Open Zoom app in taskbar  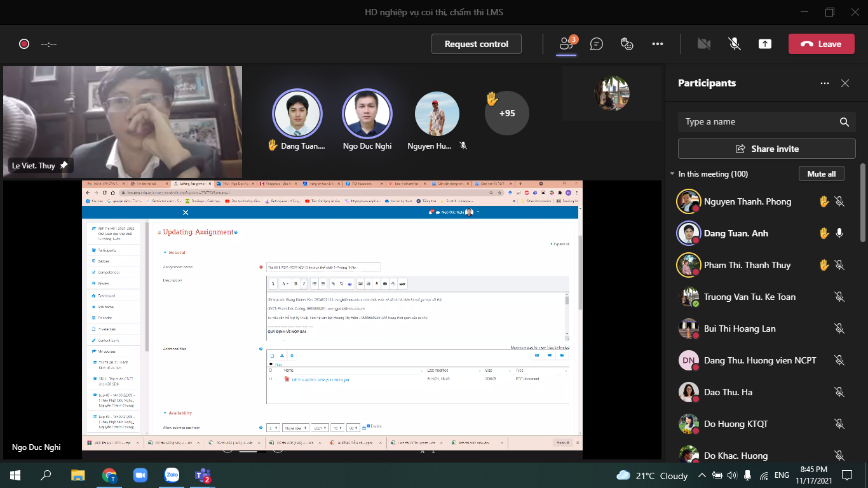coord(140,475)
